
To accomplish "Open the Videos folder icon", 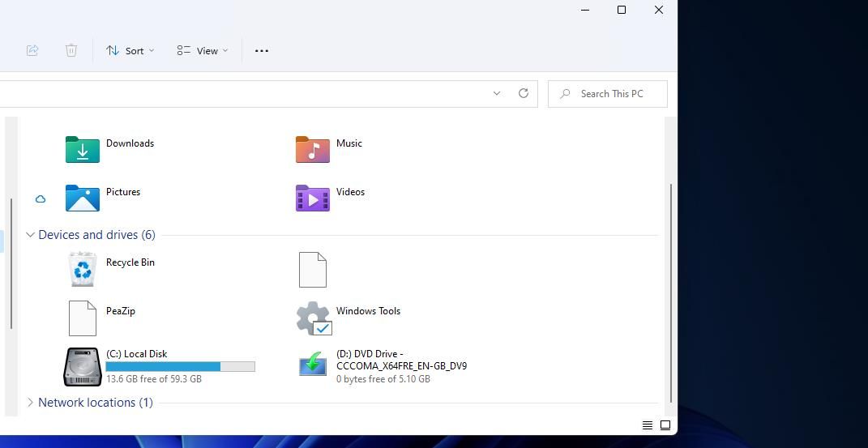I will (x=312, y=198).
